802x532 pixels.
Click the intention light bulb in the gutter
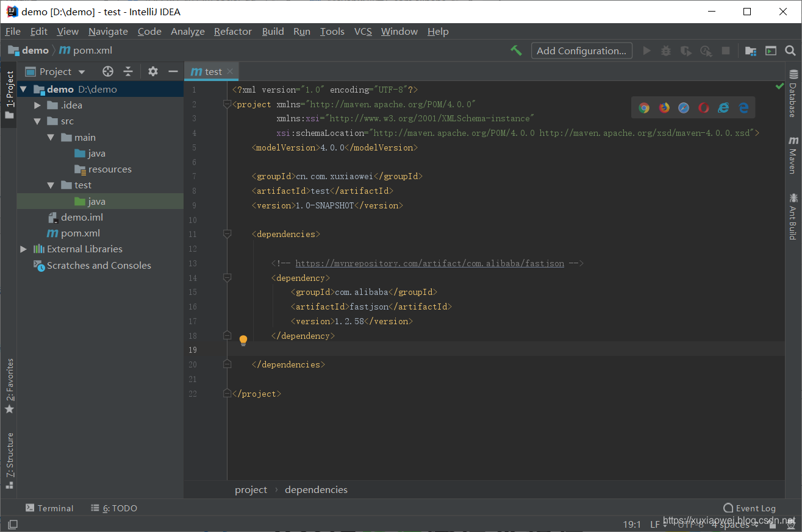click(243, 339)
